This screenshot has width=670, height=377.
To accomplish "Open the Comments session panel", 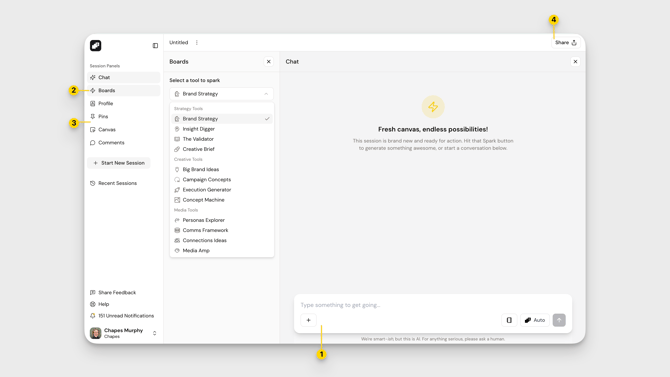I will coord(123,142).
